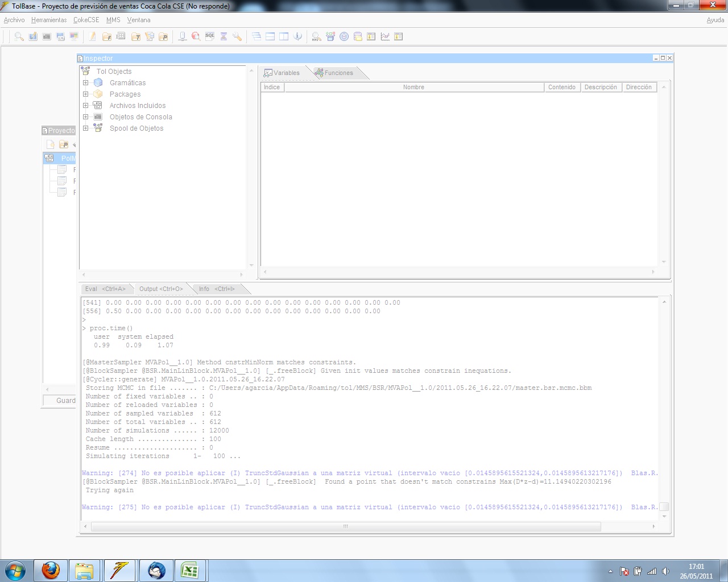Open the Herramientas menu
This screenshot has height=582, width=728.
[49, 20]
